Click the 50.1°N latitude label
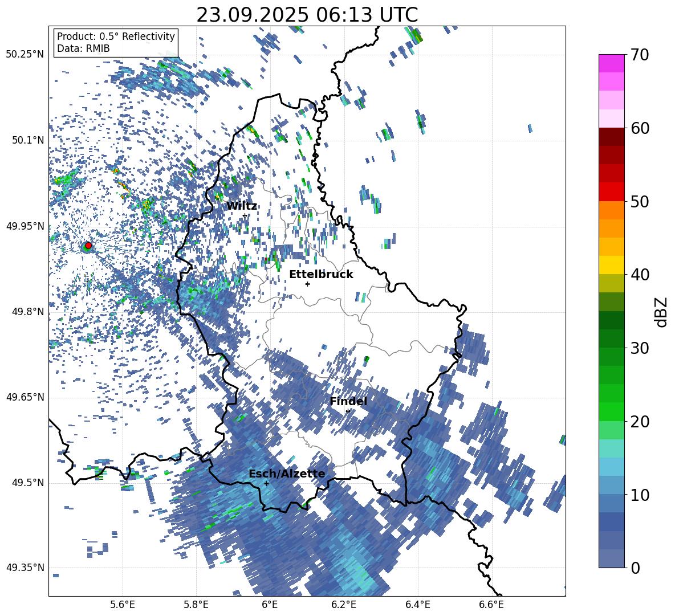The height and width of the screenshot is (616, 675). (27, 141)
